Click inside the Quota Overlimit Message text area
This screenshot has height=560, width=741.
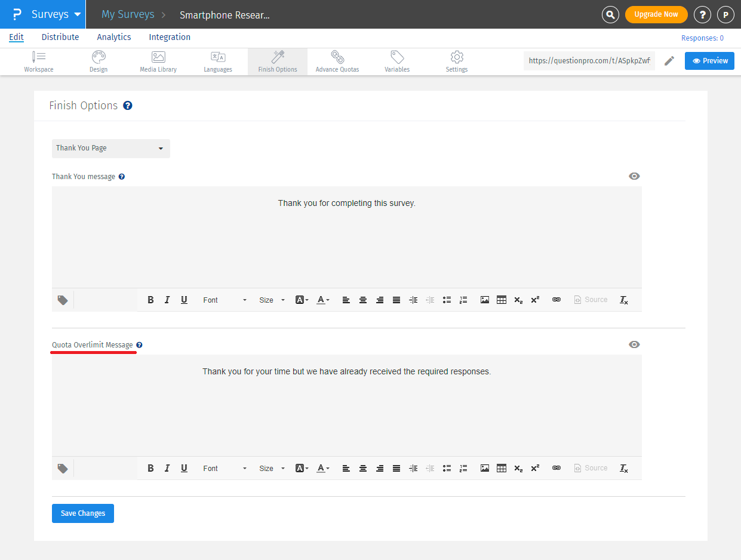[x=347, y=406]
